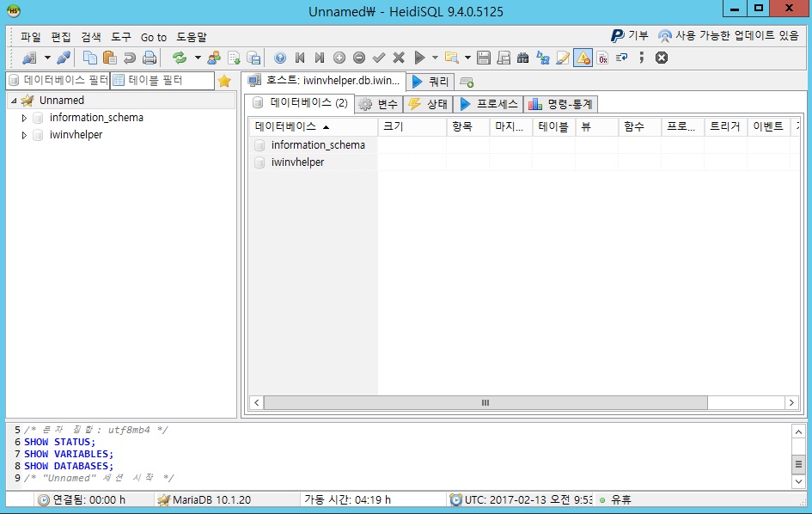Collapse the Unnamed tree node
This screenshot has height=514, width=812.
point(14,101)
